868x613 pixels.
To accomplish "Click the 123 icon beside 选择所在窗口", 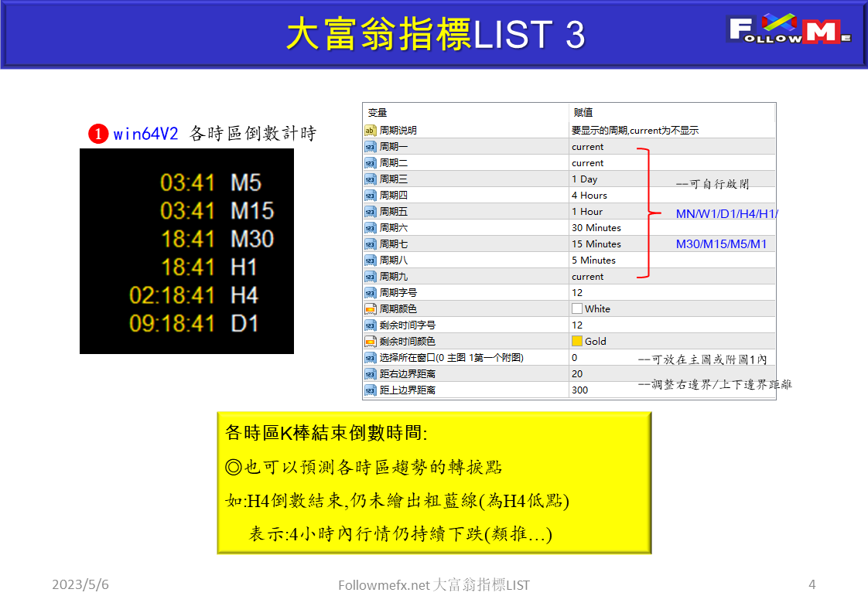I will pyautogui.click(x=368, y=357).
